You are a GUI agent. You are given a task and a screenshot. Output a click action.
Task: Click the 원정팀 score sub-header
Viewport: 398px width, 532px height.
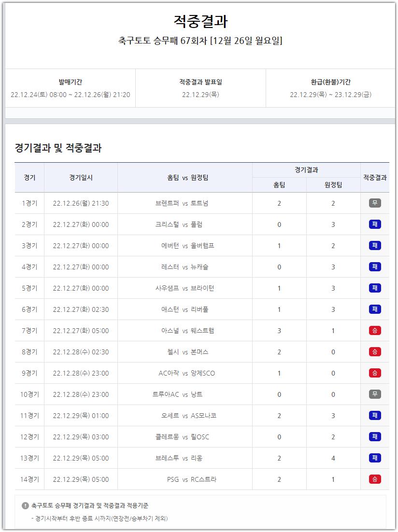[333, 185]
